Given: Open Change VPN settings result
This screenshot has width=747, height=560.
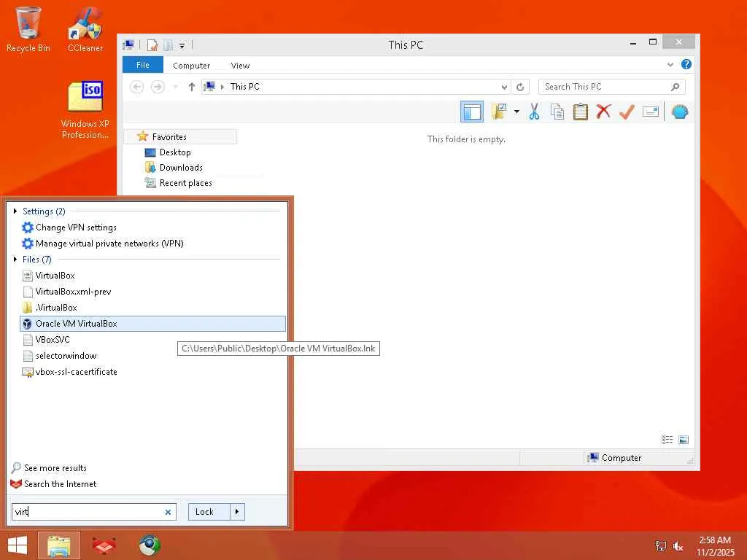Looking at the screenshot, I should coord(76,227).
